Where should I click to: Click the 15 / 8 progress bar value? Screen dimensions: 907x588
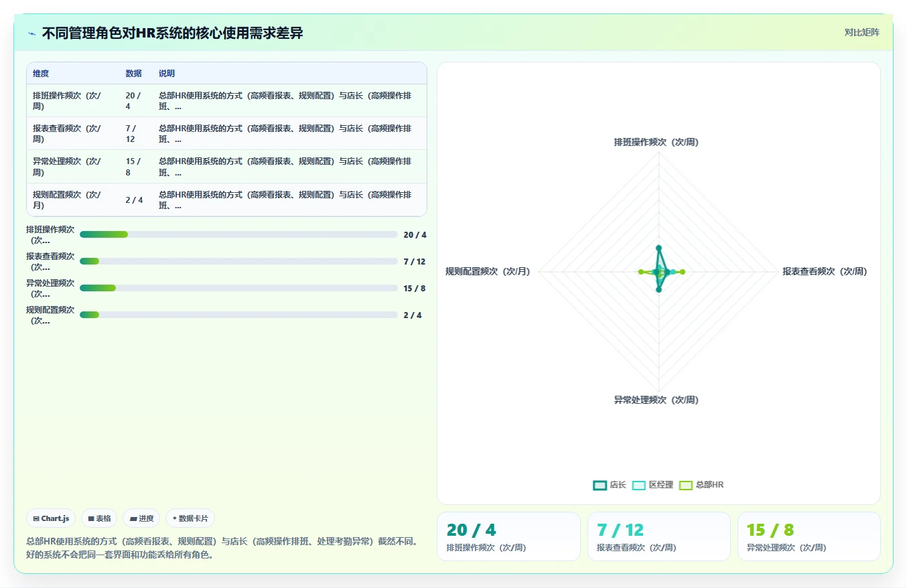[x=415, y=289]
